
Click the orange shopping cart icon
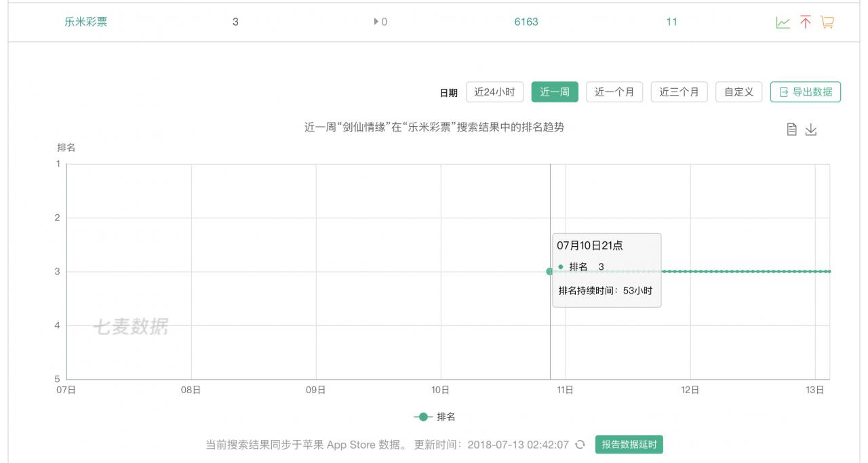(x=827, y=22)
